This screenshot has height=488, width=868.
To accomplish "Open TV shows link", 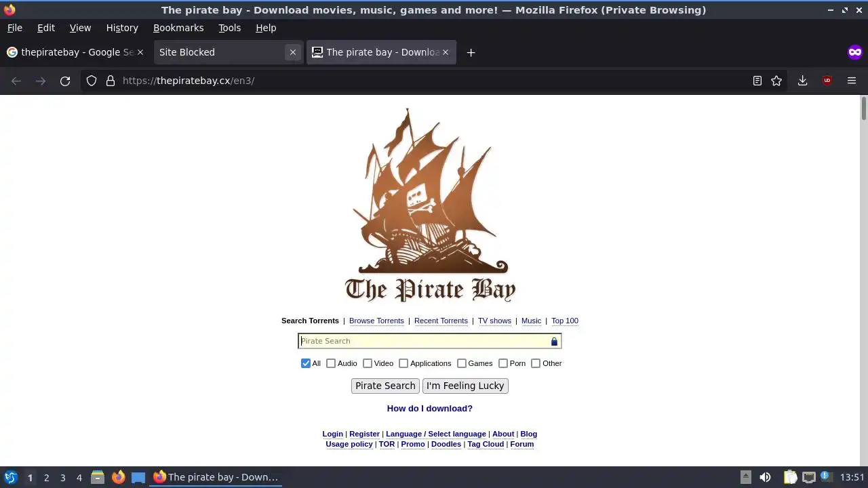I will pyautogui.click(x=494, y=321).
